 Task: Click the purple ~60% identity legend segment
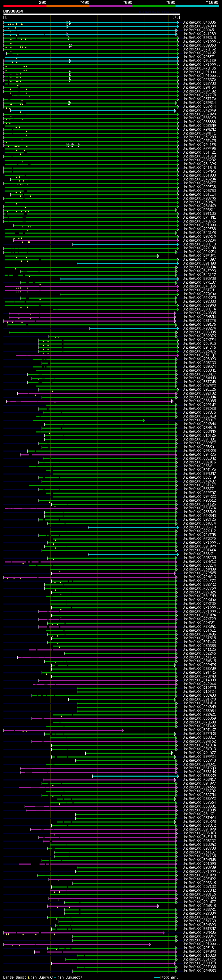click(x=111, y=6)
